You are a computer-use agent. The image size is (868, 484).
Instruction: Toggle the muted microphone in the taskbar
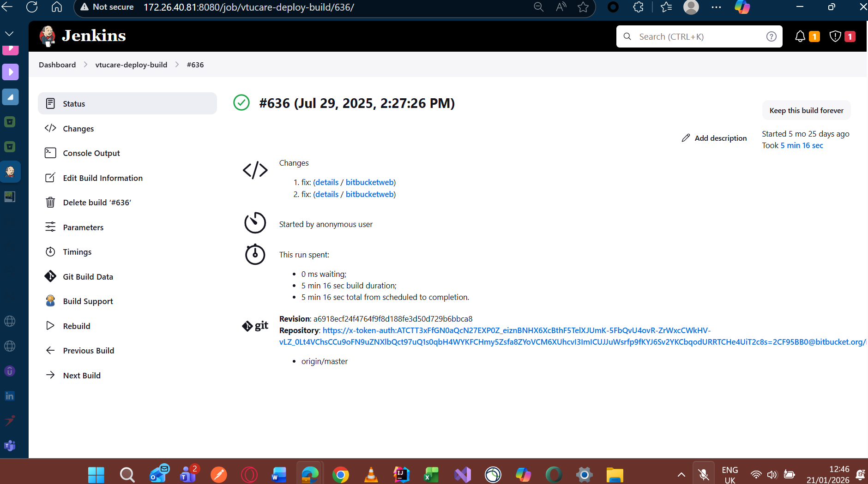click(703, 474)
